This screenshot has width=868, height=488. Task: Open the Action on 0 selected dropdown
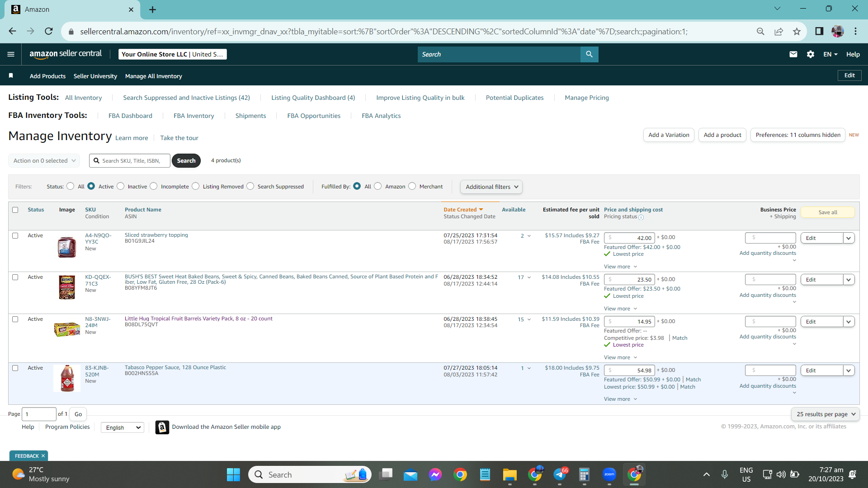(x=44, y=160)
